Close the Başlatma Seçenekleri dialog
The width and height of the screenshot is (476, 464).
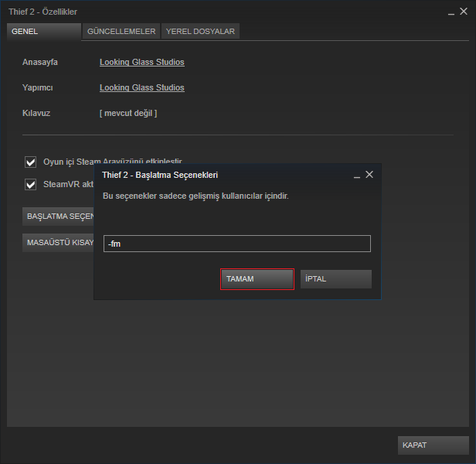pos(369,175)
